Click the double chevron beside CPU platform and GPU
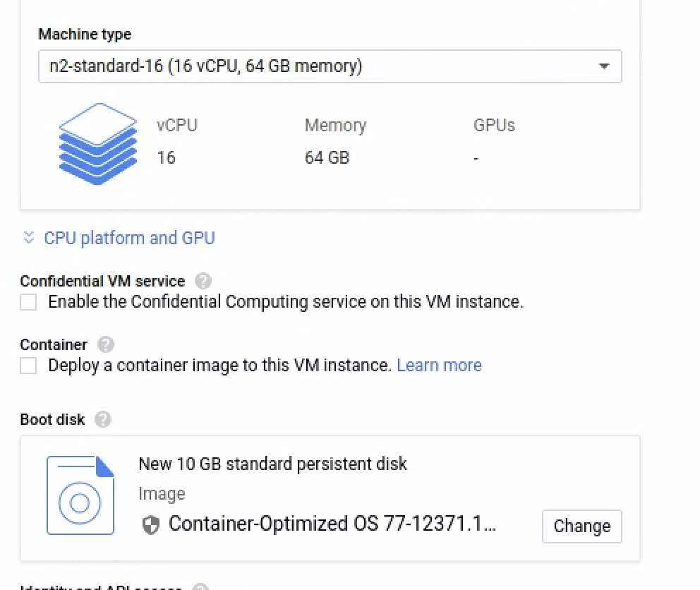This screenshot has height=590, width=700. point(29,238)
